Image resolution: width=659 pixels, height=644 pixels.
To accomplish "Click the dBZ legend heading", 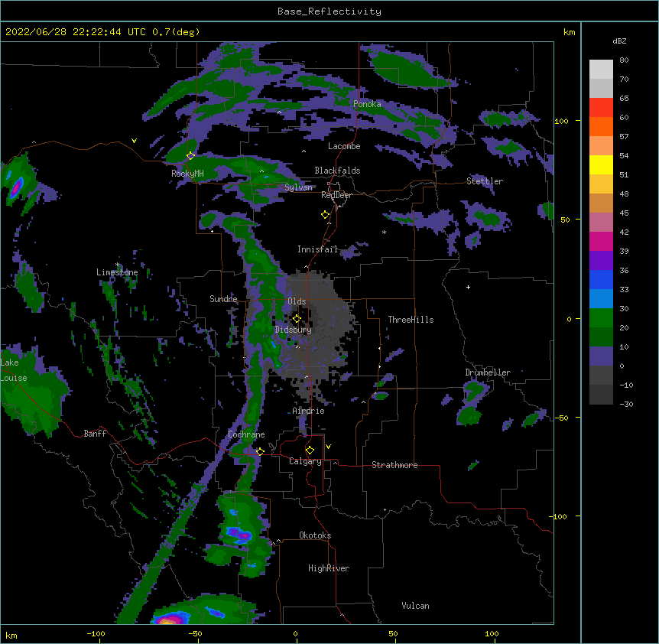I will pyautogui.click(x=619, y=41).
